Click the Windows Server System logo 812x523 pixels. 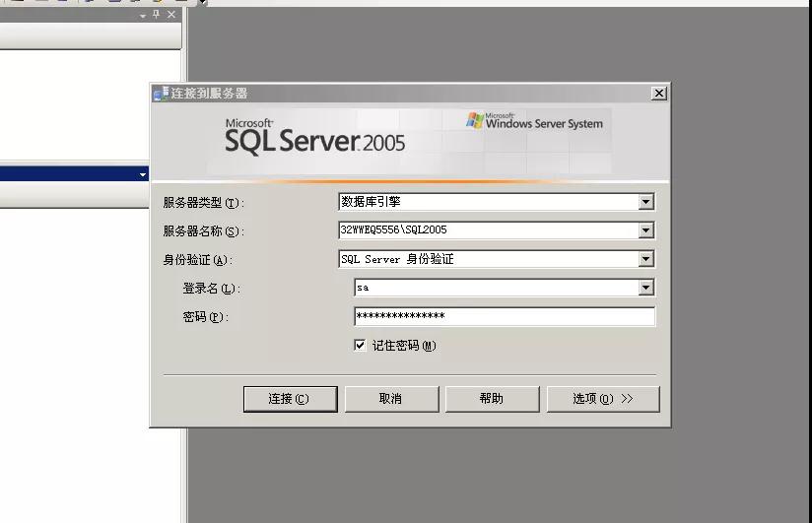point(534,122)
